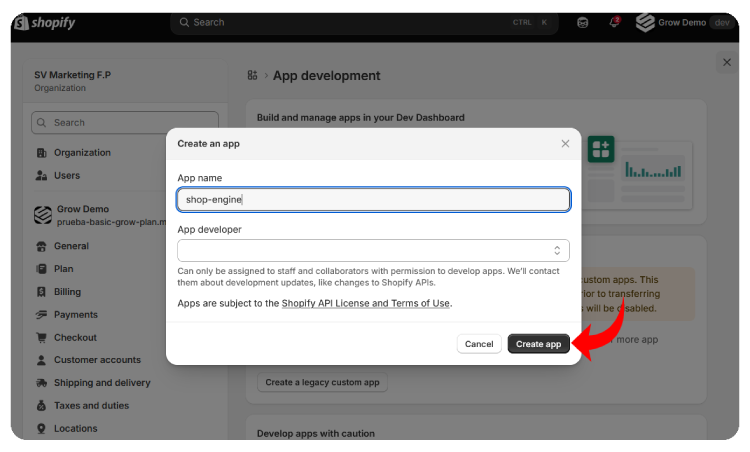The image size is (750, 452).
Task: Click the top bar Search field
Action: (x=364, y=22)
